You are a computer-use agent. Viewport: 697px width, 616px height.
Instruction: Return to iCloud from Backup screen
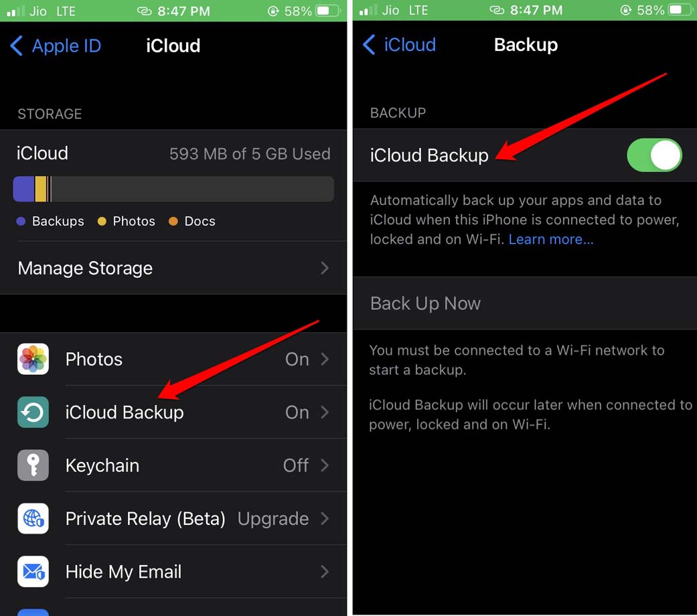(399, 45)
